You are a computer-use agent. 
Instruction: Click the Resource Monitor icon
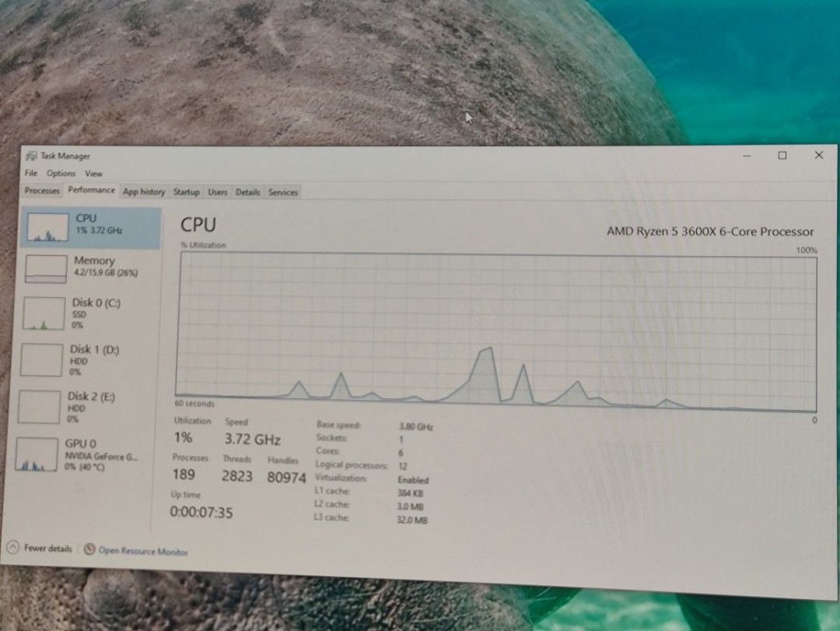(89, 549)
